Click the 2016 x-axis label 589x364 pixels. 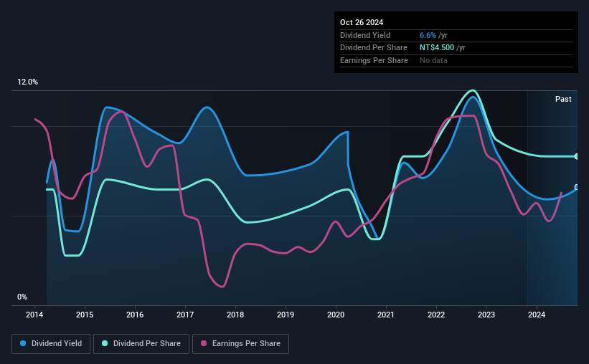pyautogui.click(x=135, y=315)
